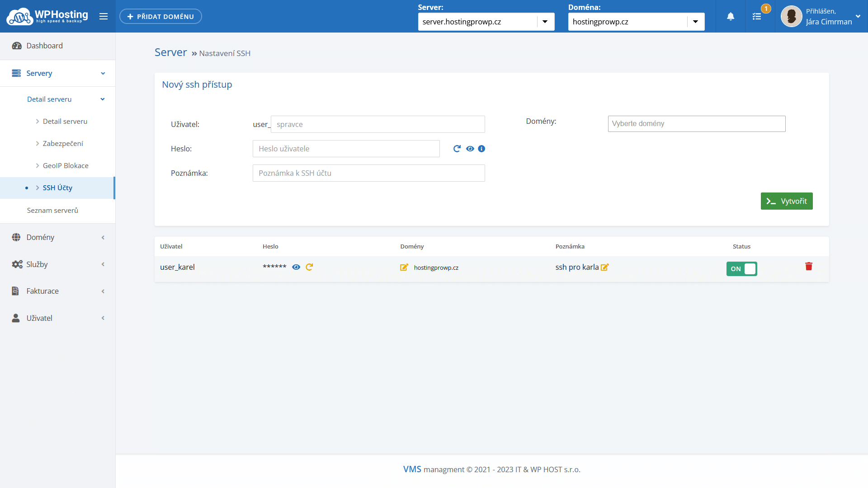This screenshot has width=868, height=488.
Task: Regenerate password for user_karel
Action: (309, 267)
